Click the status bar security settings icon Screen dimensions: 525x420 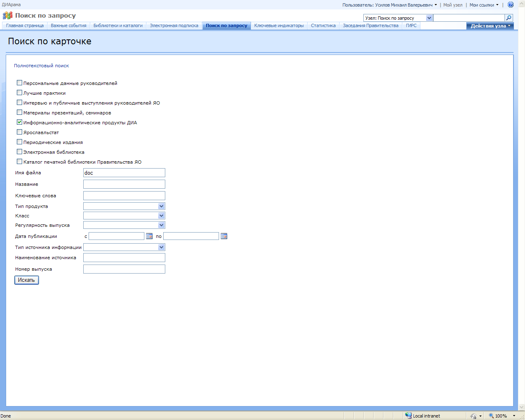(473, 415)
